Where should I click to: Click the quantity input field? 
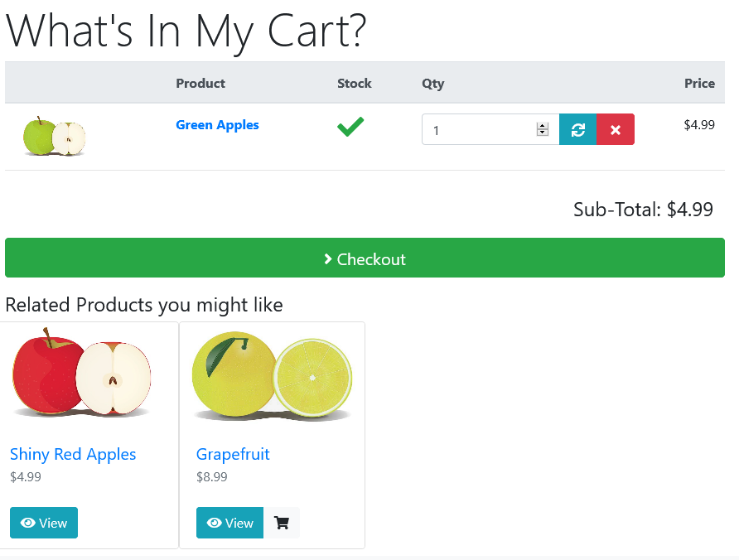point(490,129)
